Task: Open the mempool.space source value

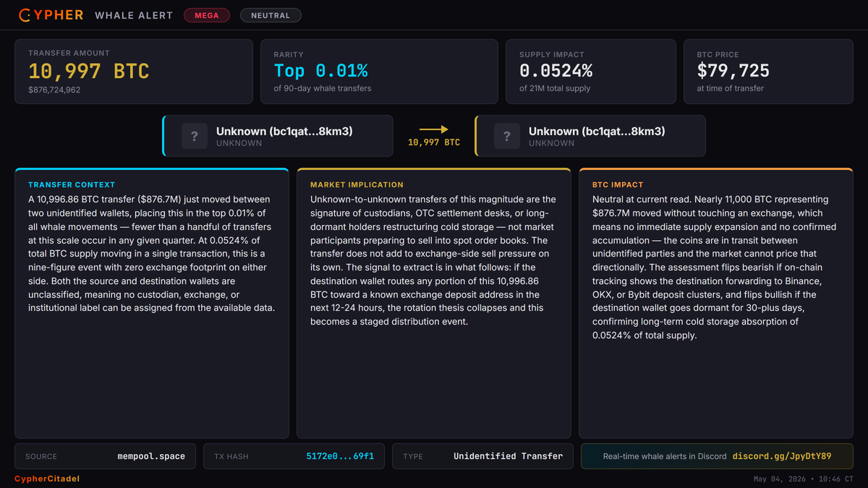Action: coord(151,456)
